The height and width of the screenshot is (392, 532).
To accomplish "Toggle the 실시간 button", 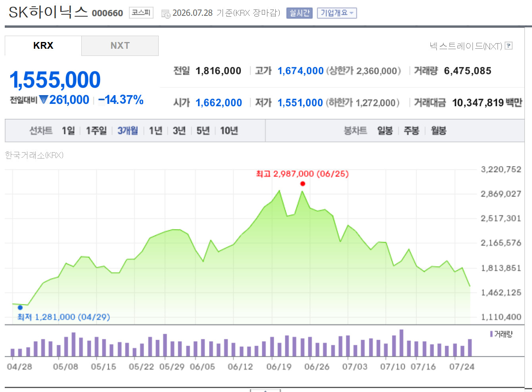I will point(300,13).
